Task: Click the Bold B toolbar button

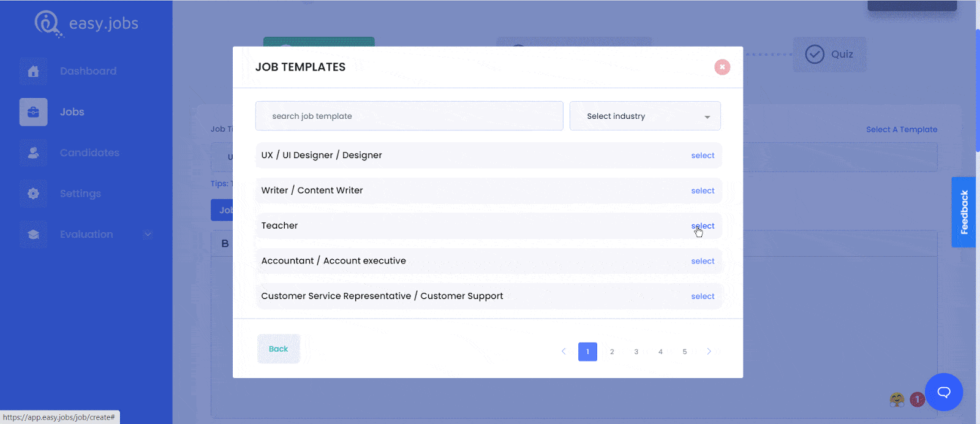Action: point(225,244)
